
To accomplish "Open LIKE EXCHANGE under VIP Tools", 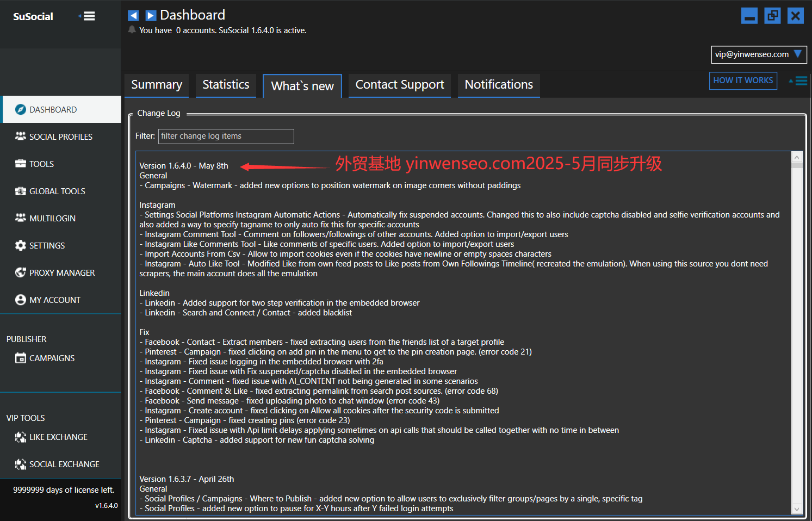I will click(x=60, y=437).
